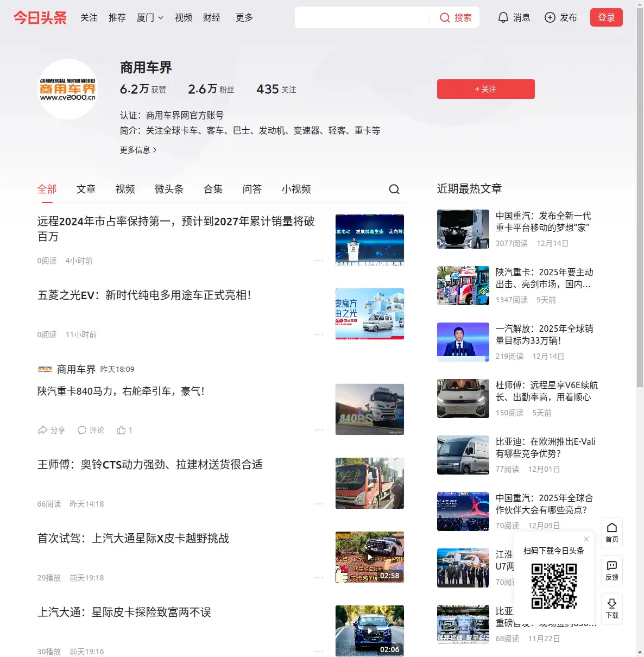Expand the 厦门 city dropdown

(x=150, y=18)
